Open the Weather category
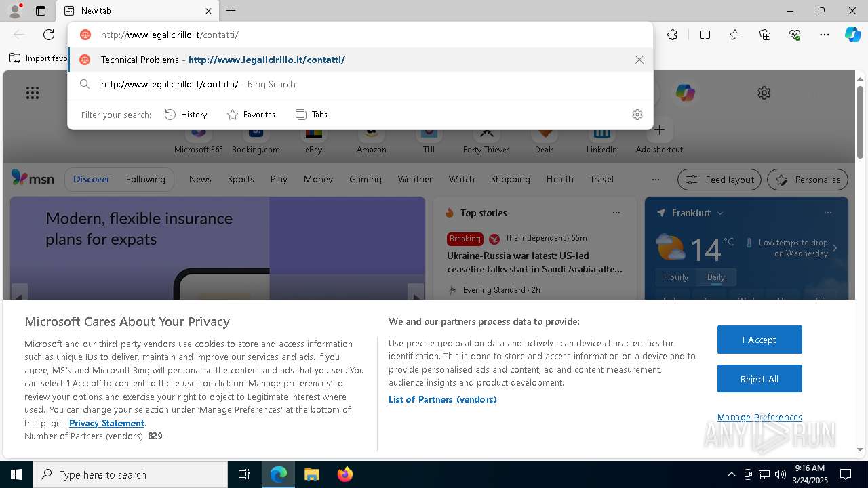Viewport: 868px width, 488px height. point(415,179)
